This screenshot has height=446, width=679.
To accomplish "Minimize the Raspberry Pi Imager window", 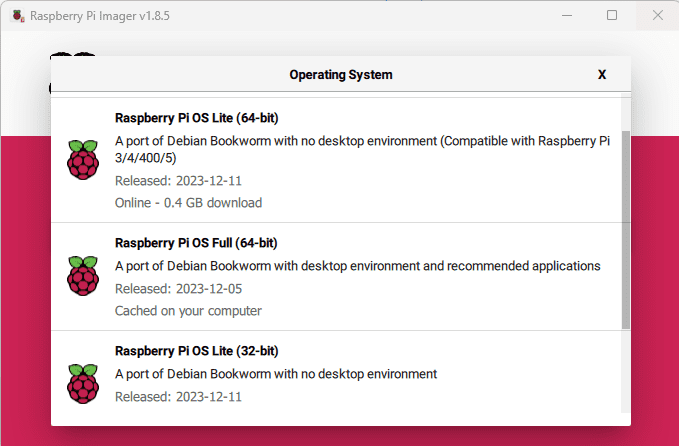I will pyautogui.click(x=566, y=16).
